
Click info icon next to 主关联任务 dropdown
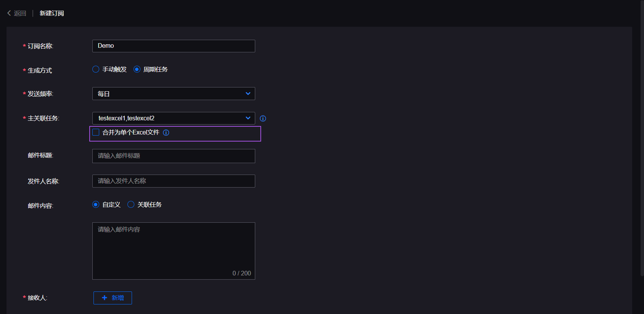click(263, 118)
